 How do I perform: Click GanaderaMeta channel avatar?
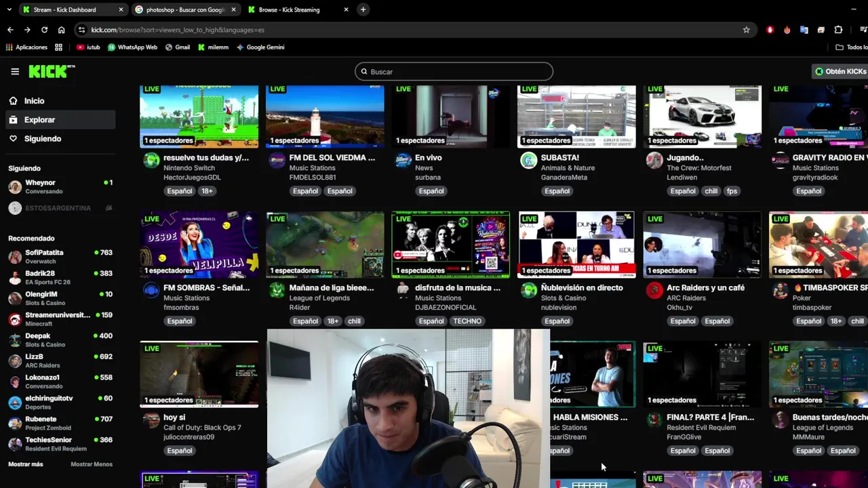(528, 160)
